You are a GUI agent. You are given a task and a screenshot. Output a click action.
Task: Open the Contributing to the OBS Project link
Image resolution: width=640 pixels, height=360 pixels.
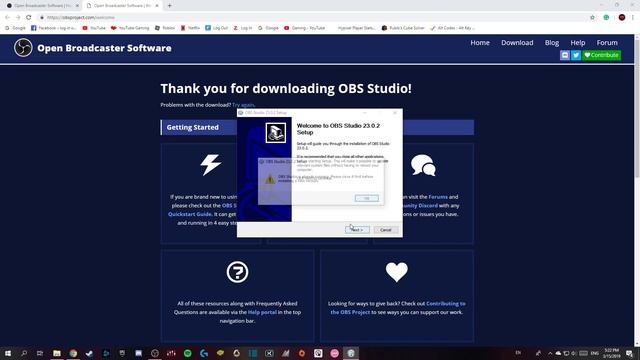pos(398,308)
